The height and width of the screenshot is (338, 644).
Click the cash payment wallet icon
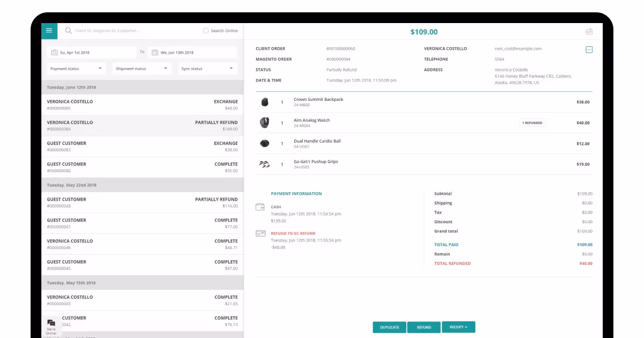pyautogui.click(x=260, y=207)
